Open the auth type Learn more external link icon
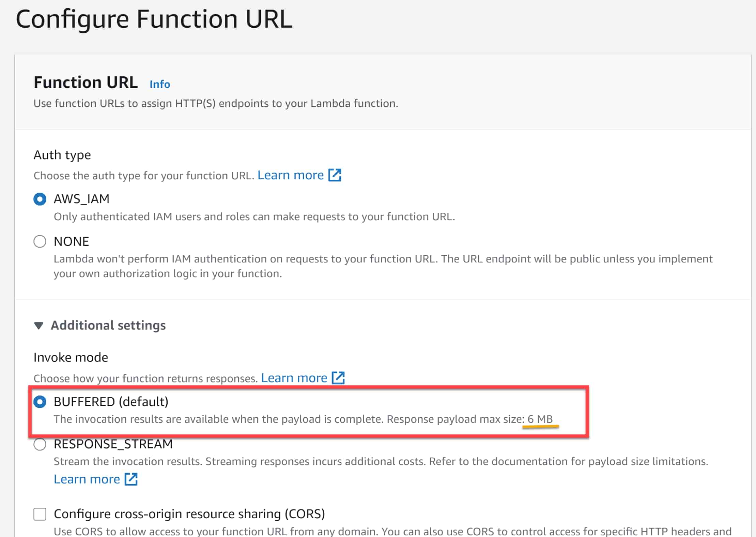This screenshot has width=756, height=537. point(335,175)
